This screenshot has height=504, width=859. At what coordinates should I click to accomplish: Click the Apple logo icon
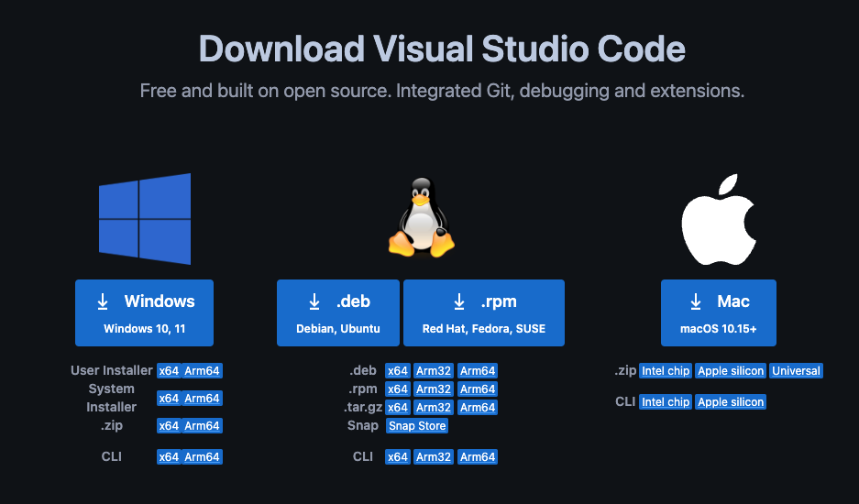[718, 220]
